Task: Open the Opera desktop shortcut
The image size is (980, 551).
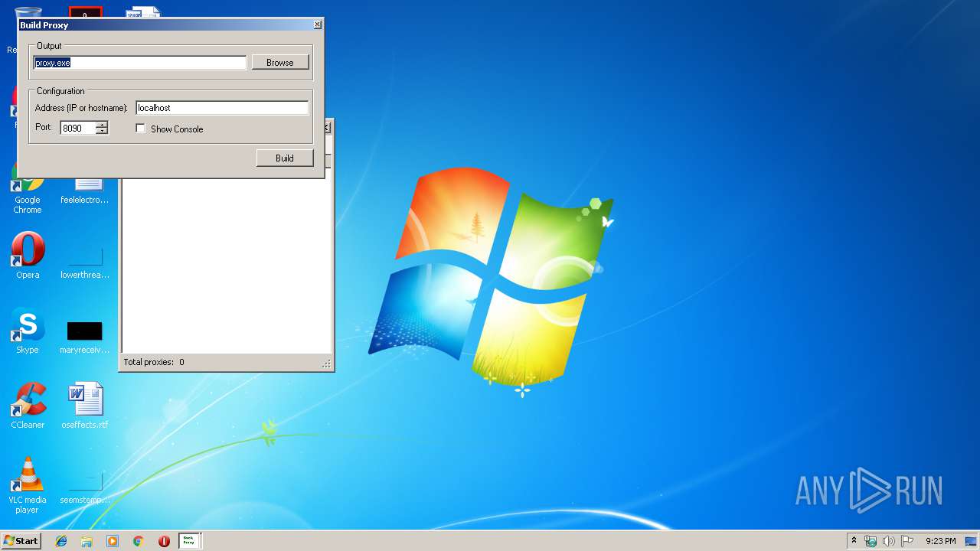Action: (x=28, y=256)
